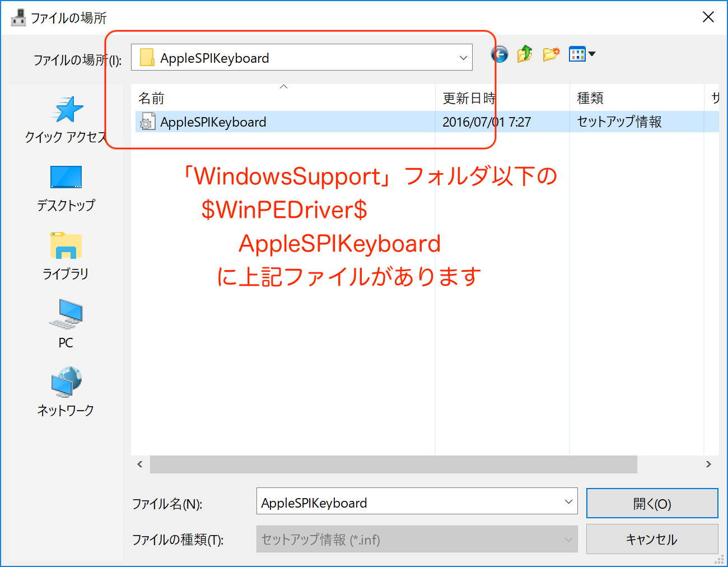Screen dimensions: 728x567
Task: Go back to last visited folder
Action: point(500,54)
